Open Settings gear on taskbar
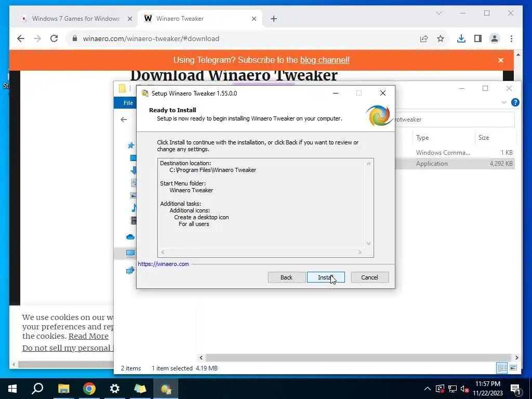The height and width of the screenshot is (399, 532). click(115, 389)
